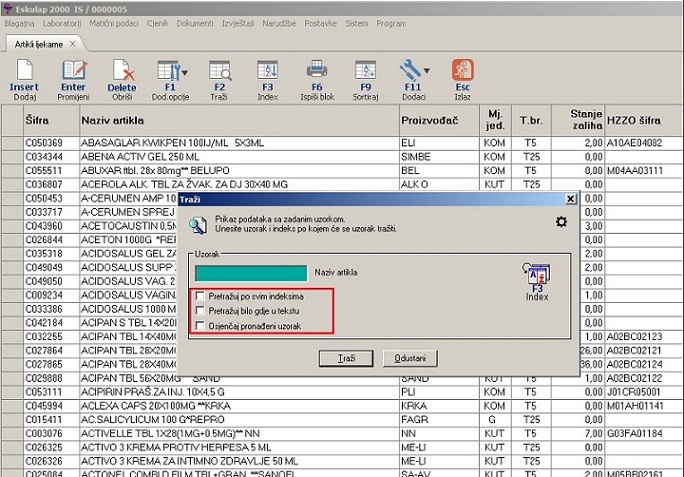This screenshot has width=684, height=477.
Task: Close the Artikli ljekarne tab
Action: 73,44
